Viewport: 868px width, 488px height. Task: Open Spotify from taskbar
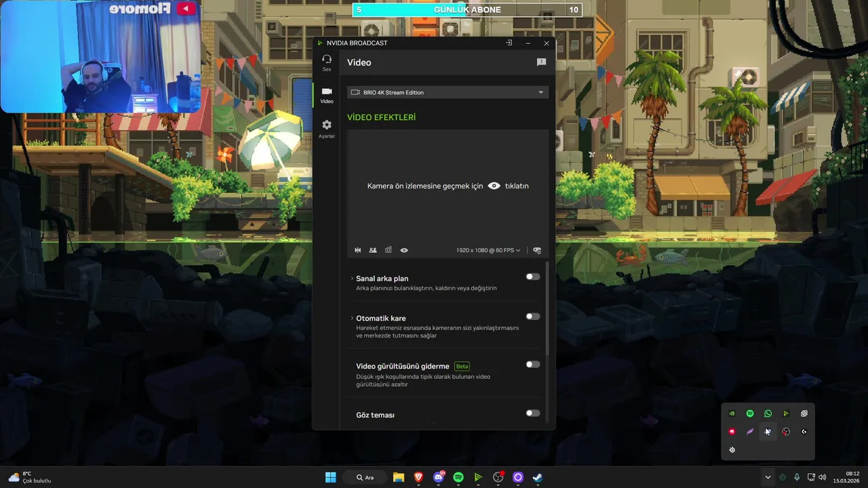pyautogui.click(x=458, y=477)
